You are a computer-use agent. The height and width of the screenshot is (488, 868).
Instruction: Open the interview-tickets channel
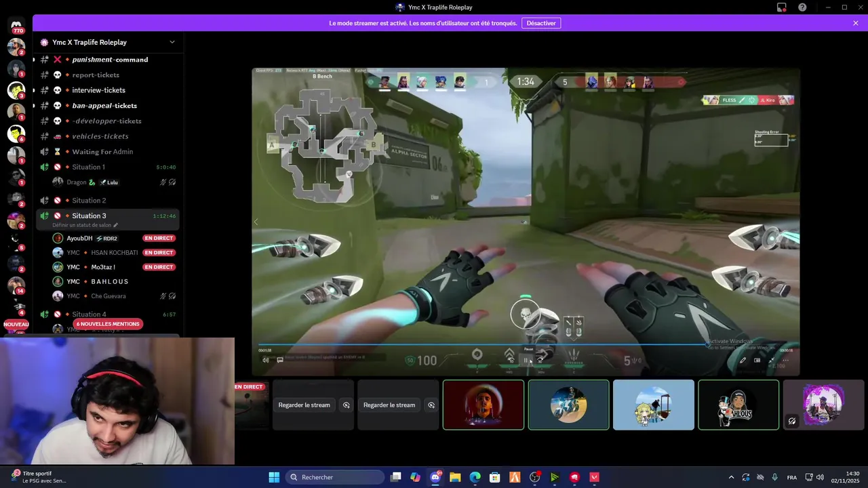pos(109,90)
